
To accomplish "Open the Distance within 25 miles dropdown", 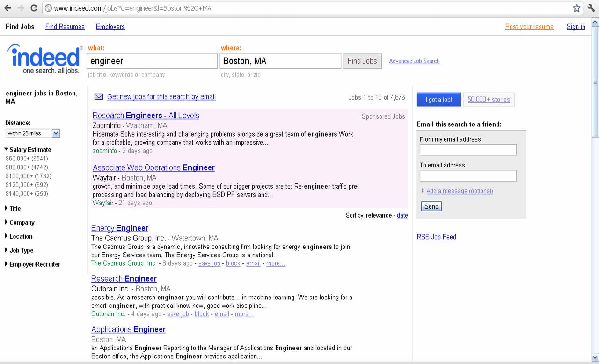I will (x=33, y=133).
